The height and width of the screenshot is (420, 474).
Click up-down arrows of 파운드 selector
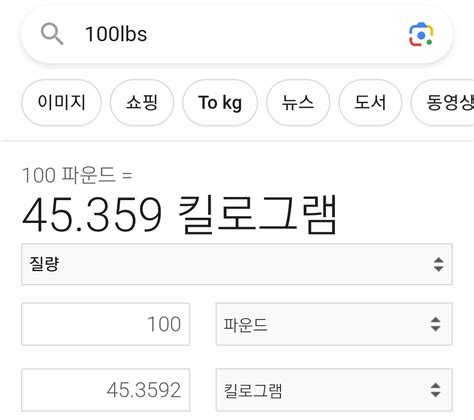(435, 324)
